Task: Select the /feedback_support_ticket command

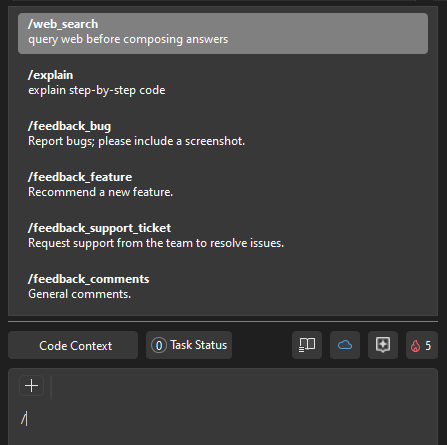Action: tap(223, 236)
